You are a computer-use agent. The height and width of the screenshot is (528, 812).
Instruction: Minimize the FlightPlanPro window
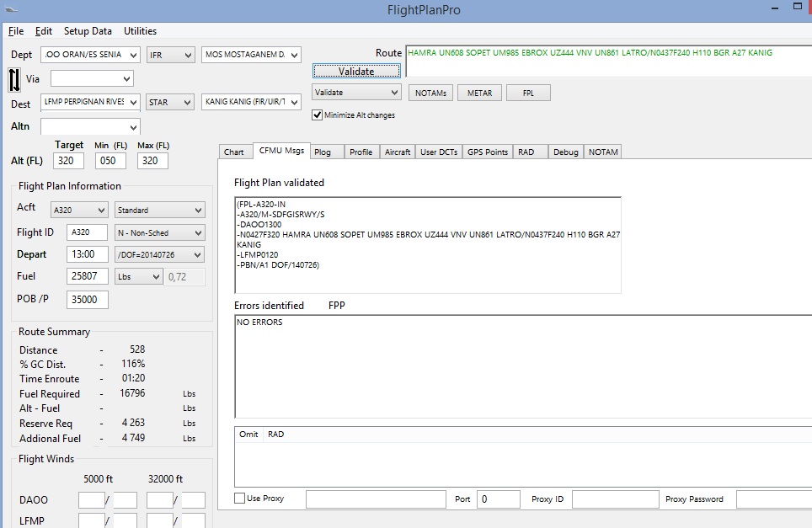click(775, 8)
